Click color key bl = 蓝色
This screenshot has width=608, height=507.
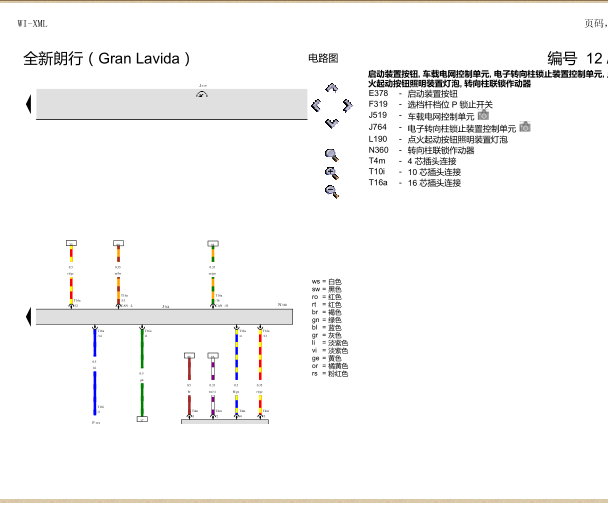[326, 328]
